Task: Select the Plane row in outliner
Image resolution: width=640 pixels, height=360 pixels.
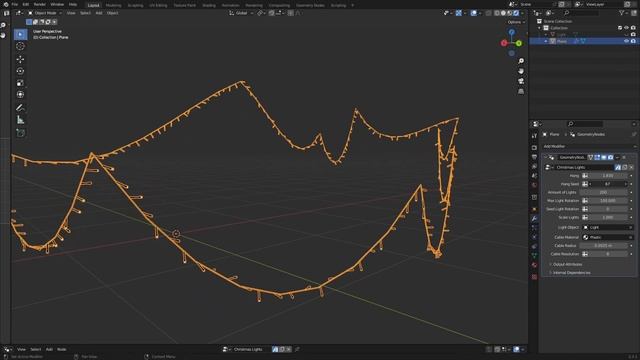Action: [x=584, y=41]
